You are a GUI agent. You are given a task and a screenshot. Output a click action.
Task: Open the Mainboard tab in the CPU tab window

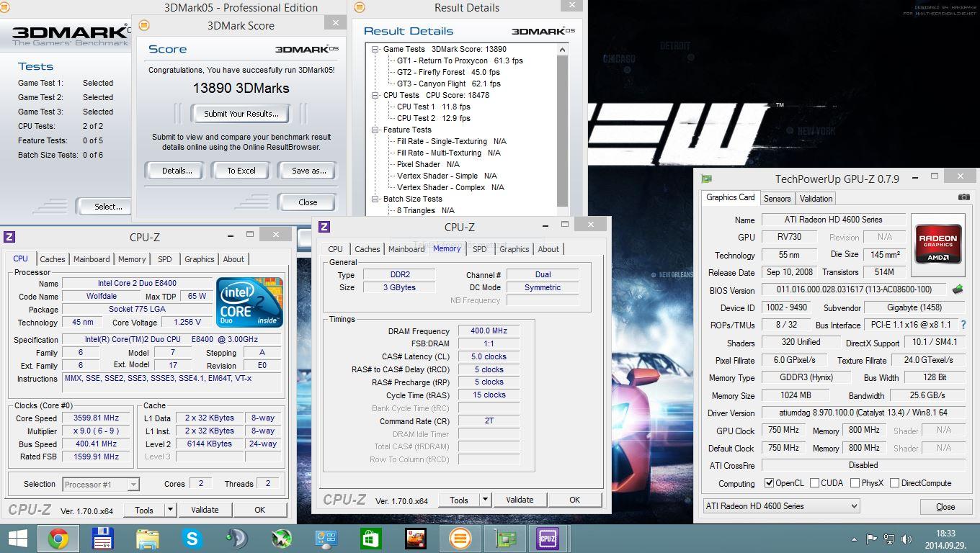click(x=92, y=259)
